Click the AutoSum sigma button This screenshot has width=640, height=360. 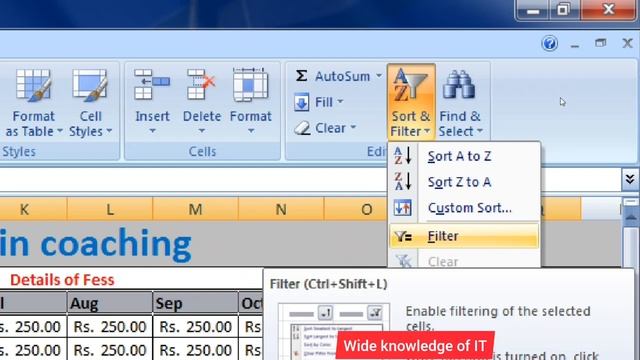[x=302, y=76]
